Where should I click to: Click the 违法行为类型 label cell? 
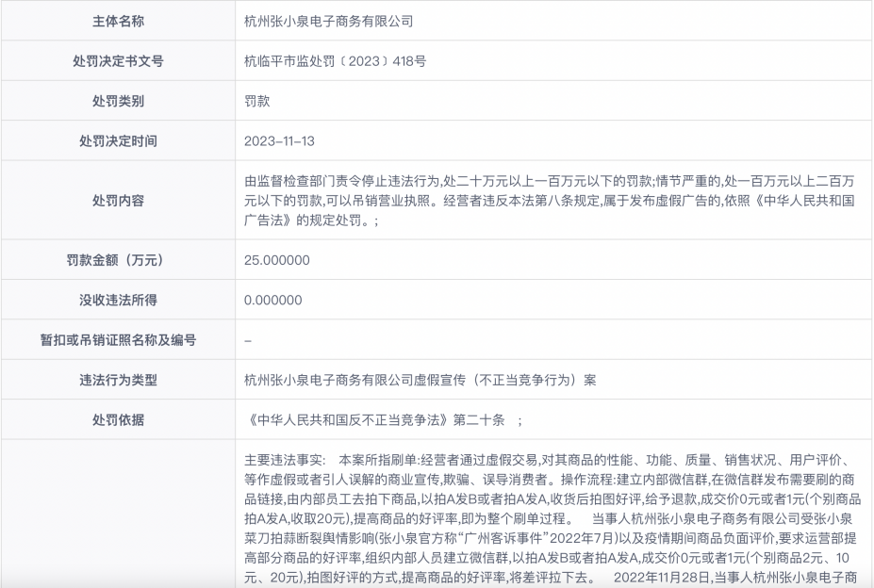point(118,381)
